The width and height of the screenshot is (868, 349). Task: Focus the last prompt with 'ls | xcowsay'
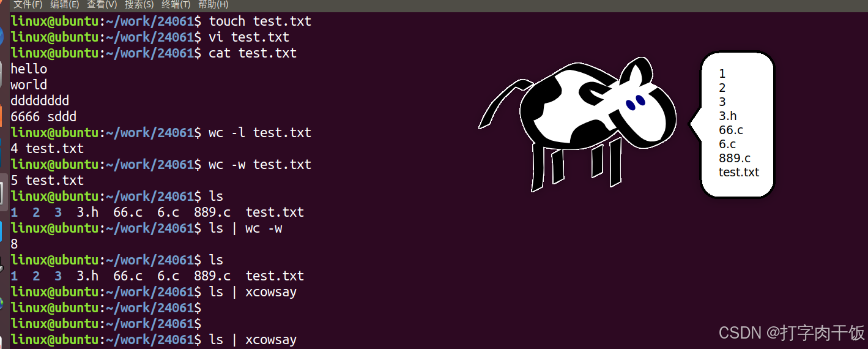(154, 339)
